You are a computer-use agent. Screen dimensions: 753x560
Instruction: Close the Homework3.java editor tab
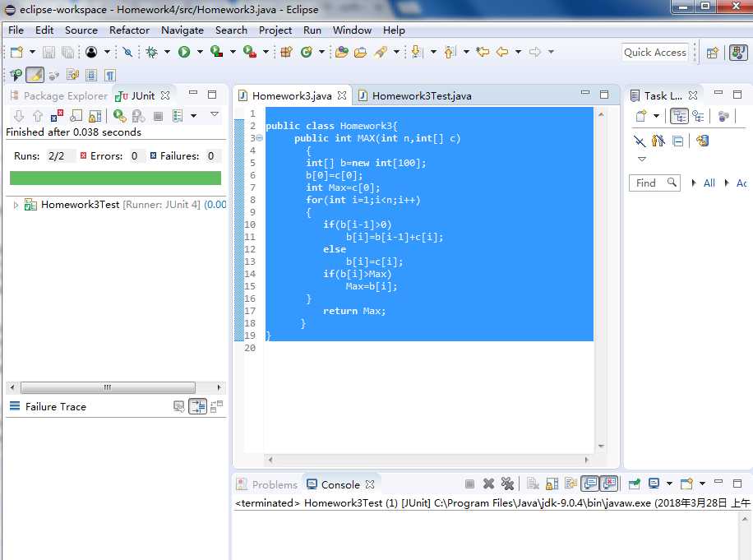click(342, 95)
